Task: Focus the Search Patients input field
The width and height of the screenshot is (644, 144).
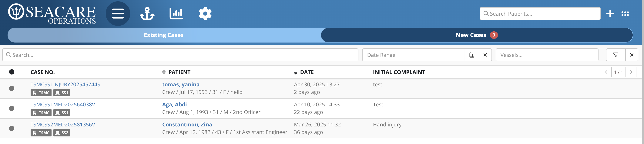Action: tap(540, 14)
